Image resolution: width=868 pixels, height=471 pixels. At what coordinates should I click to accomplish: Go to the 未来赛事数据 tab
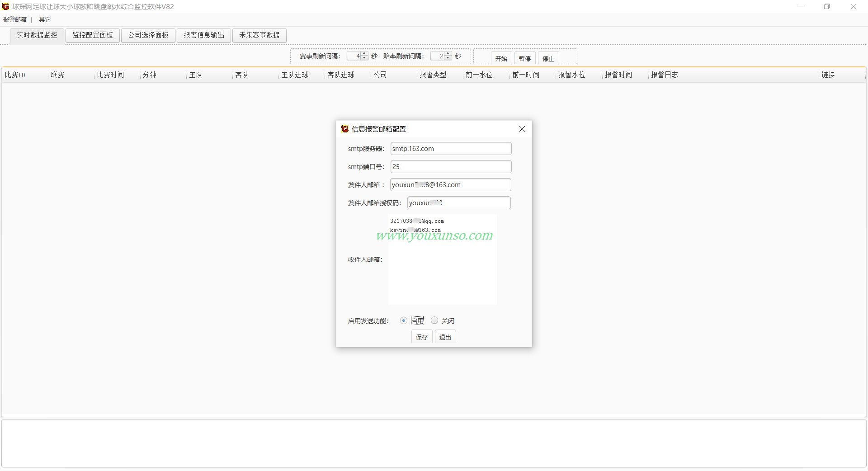tap(259, 35)
